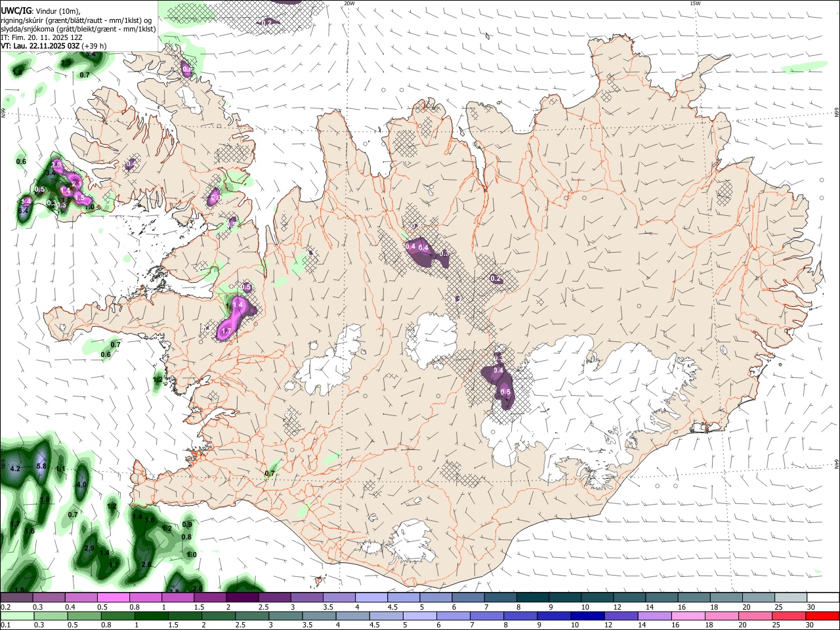Select the 1–1.5 magenta snow legend swatch

point(177,598)
